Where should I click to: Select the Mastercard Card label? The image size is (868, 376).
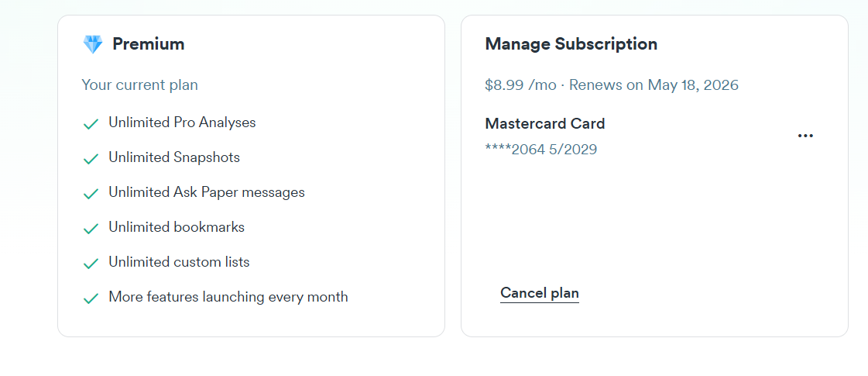pos(544,123)
